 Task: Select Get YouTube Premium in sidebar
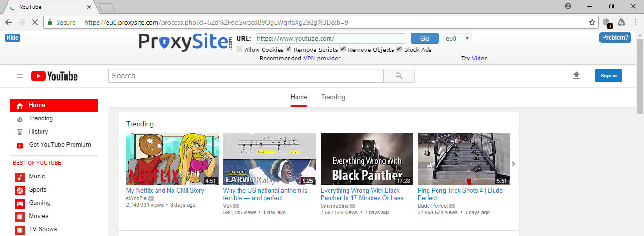(54, 145)
